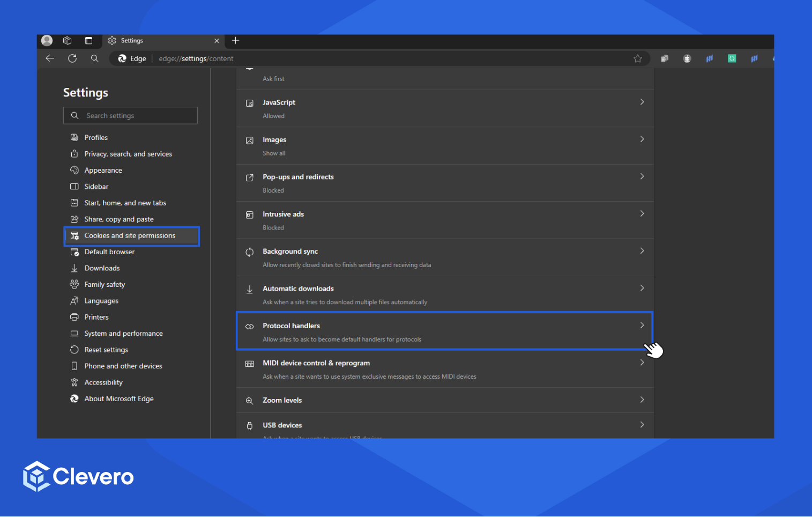812x517 pixels.
Task: Open Sidebar settings
Action: [96, 187]
